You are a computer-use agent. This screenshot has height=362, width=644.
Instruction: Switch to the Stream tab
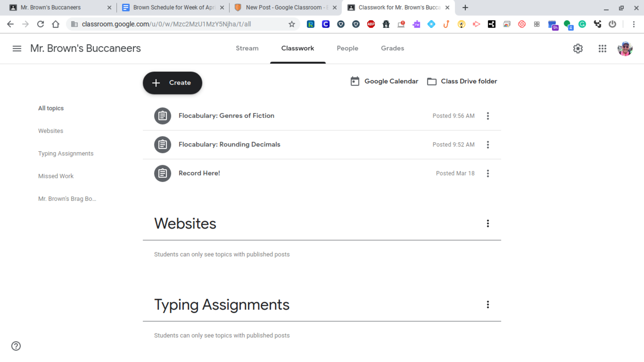point(247,48)
